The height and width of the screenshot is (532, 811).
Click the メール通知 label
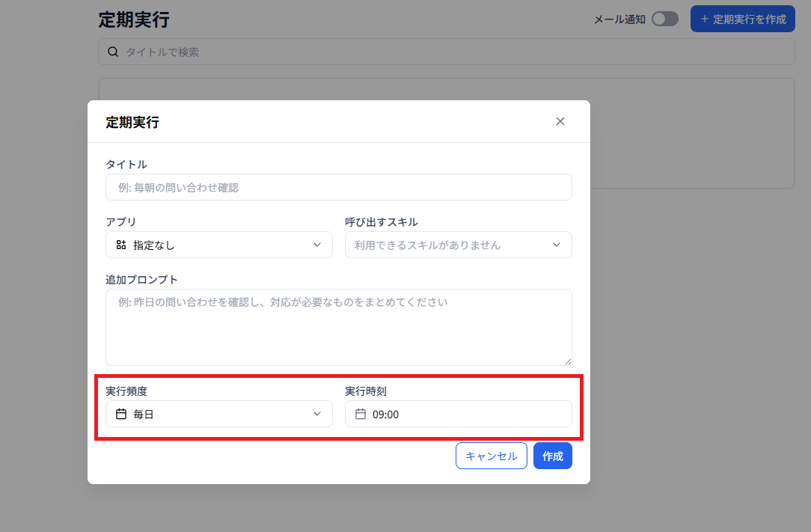click(x=619, y=19)
